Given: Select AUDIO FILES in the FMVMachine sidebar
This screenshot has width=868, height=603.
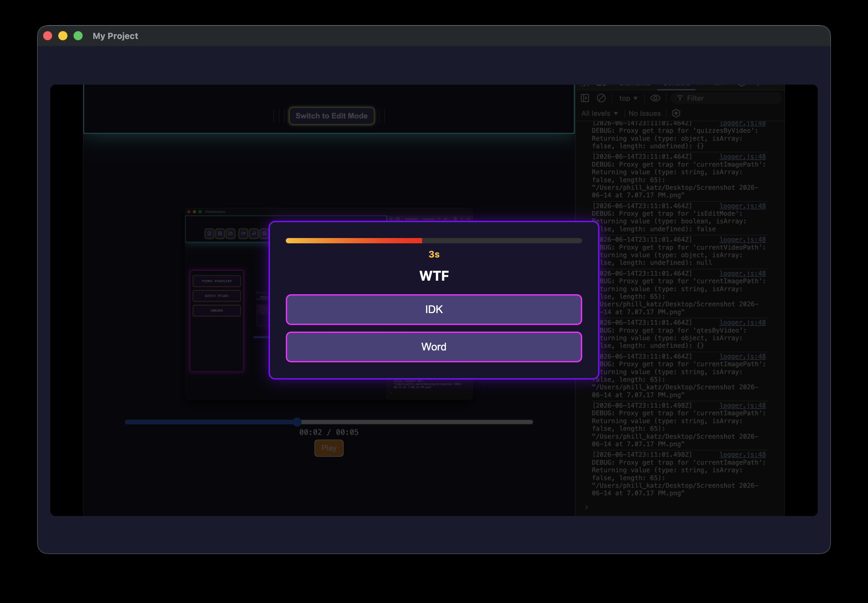Looking at the screenshot, I should click(x=217, y=296).
